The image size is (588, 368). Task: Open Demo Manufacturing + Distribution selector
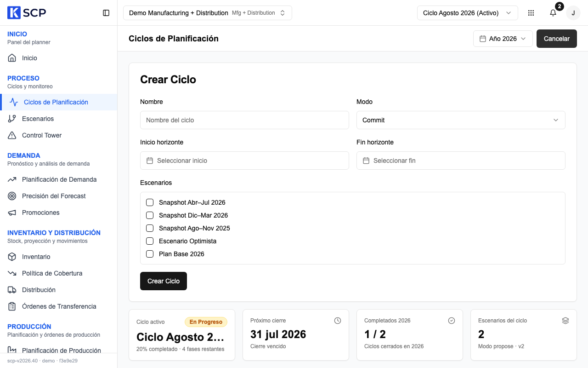208,13
